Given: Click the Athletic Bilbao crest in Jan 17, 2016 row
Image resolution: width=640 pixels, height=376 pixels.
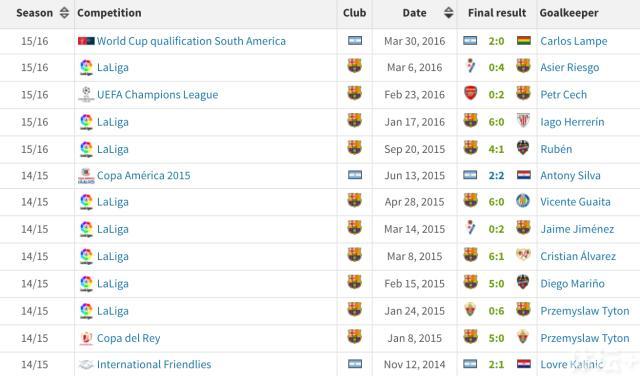Looking at the screenshot, I should click(x=523, y=121).
